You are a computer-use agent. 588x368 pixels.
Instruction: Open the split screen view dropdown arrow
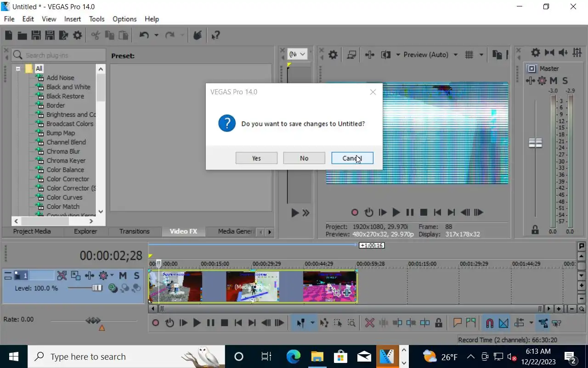[x=398, y=55]
